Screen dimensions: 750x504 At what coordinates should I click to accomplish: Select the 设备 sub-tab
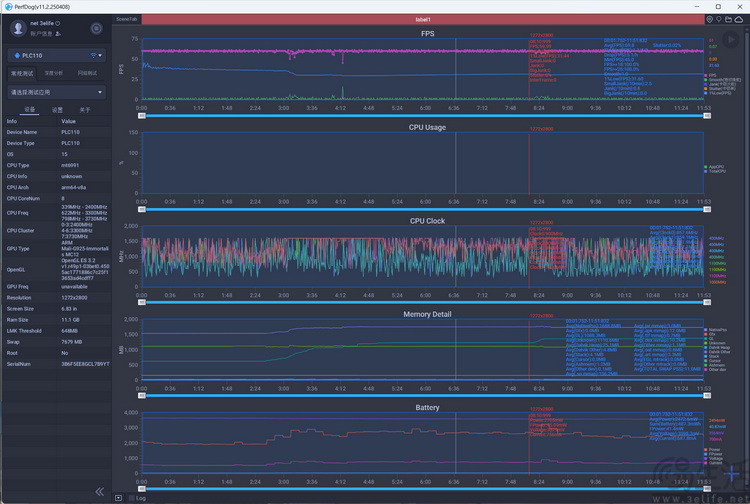[x=30, y=110]
